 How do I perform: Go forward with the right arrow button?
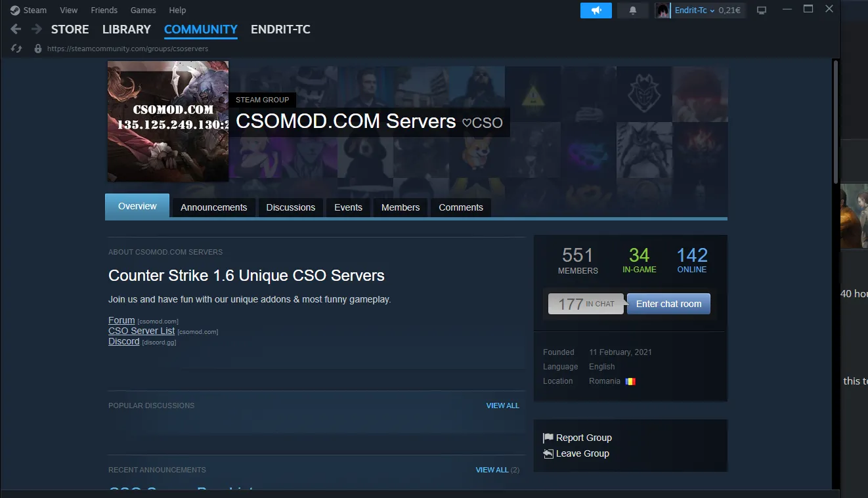(x=37, y=29)
